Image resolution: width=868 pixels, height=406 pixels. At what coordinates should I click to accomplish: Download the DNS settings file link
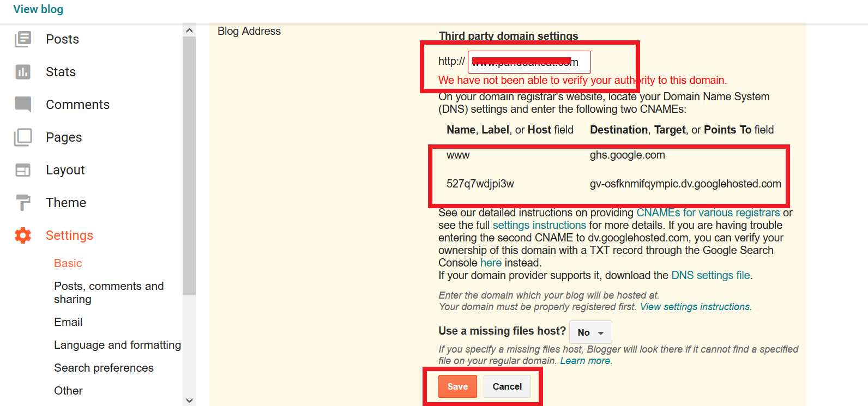point(710,275)
